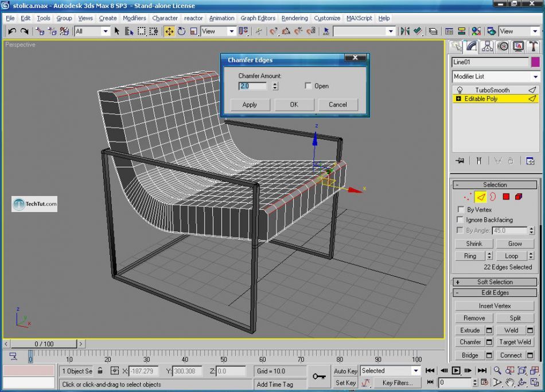Open the Rendering menu
Viewport: 545px width, 392px height.
(x=294, y=18)
